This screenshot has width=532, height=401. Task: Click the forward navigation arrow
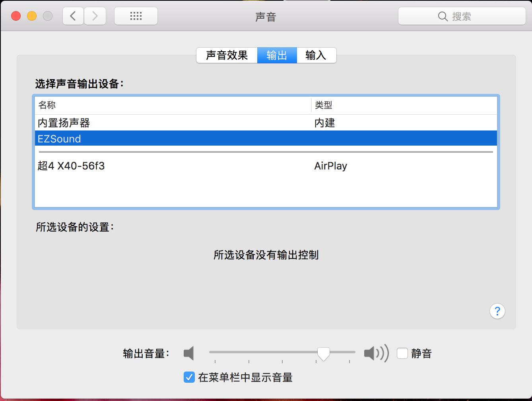pos(95,16)
